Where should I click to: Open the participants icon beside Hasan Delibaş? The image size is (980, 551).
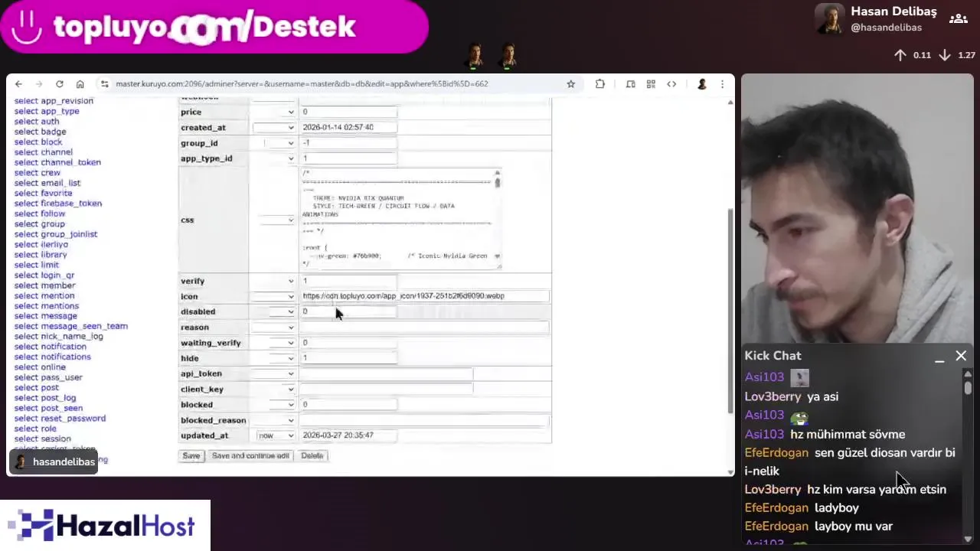(959, 18)
